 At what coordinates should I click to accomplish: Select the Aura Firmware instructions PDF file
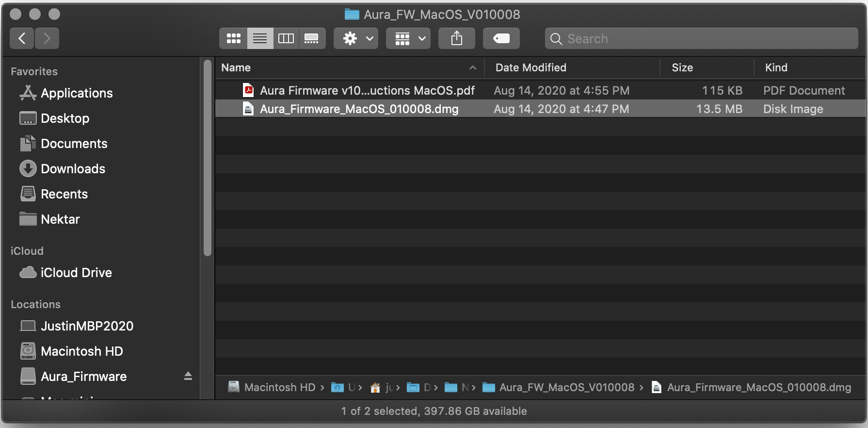point(540,90)
